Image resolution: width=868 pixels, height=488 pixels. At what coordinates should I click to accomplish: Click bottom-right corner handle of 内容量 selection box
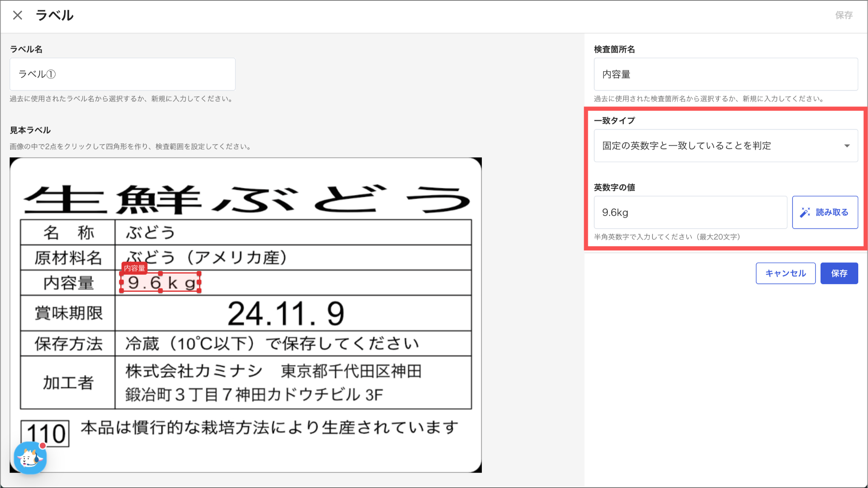click(x=199, y=291)
